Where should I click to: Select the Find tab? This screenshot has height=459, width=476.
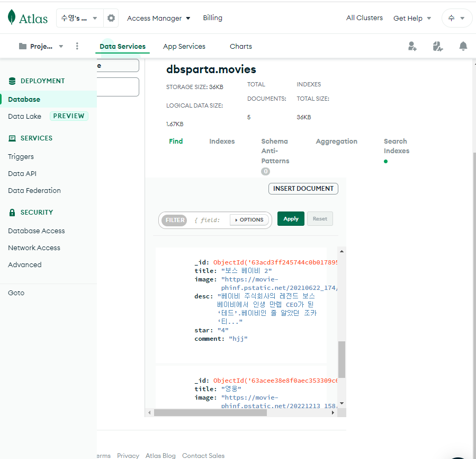(176, 141)
